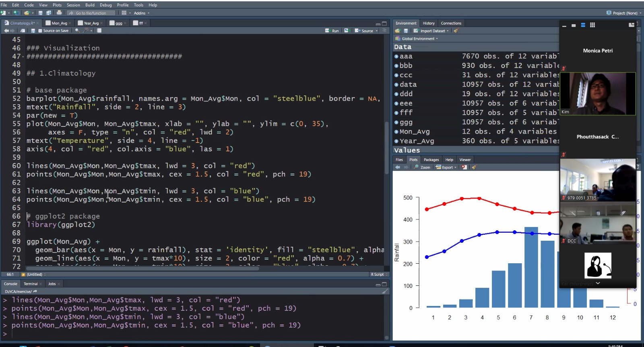Screen dimensions: 644x347
Task: Switch to the Packages tab
Action: point(431,160)
